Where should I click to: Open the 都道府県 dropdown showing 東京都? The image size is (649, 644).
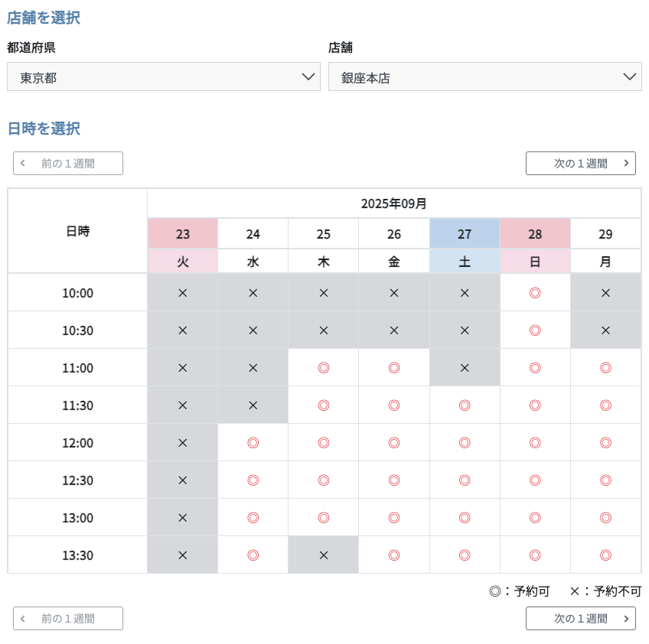coord(164,77)
